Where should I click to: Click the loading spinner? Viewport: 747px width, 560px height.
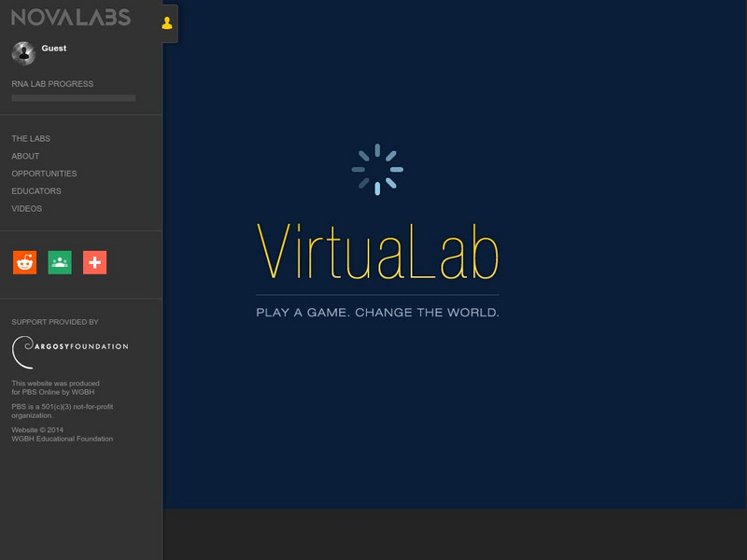(377, 170)
